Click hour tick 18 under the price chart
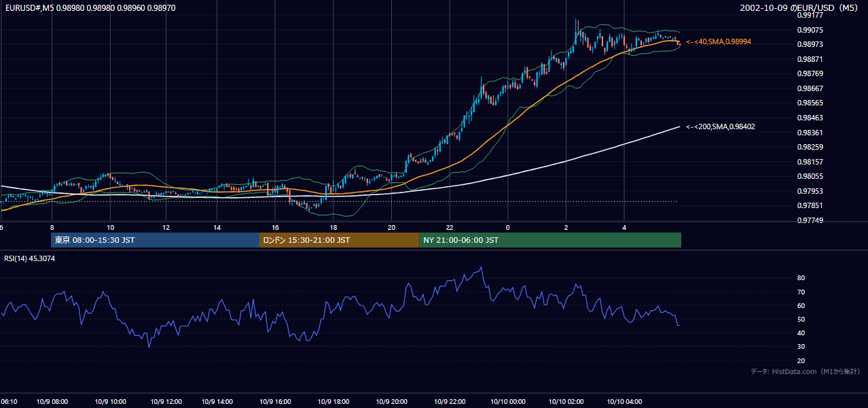The width and height of the screenshot is (868, 408). point(333,227)
